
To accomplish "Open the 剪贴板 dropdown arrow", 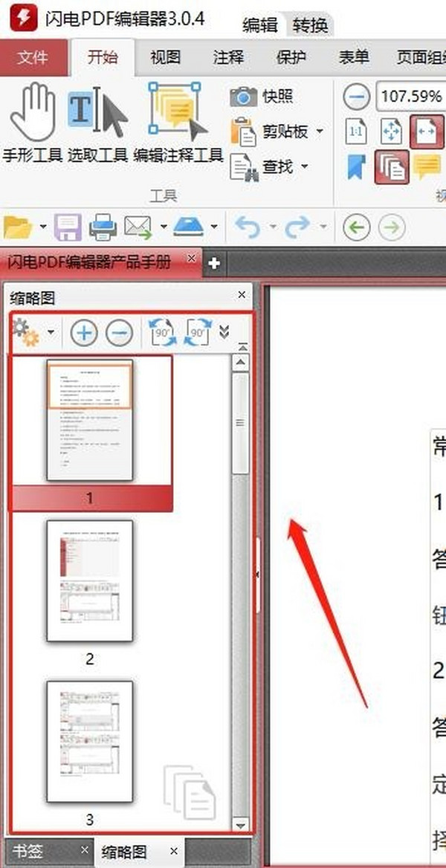I will (x=320, y=132).
